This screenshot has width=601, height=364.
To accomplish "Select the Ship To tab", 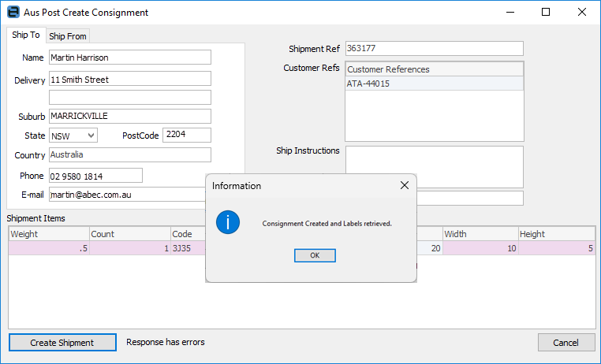I will (26, 35).
